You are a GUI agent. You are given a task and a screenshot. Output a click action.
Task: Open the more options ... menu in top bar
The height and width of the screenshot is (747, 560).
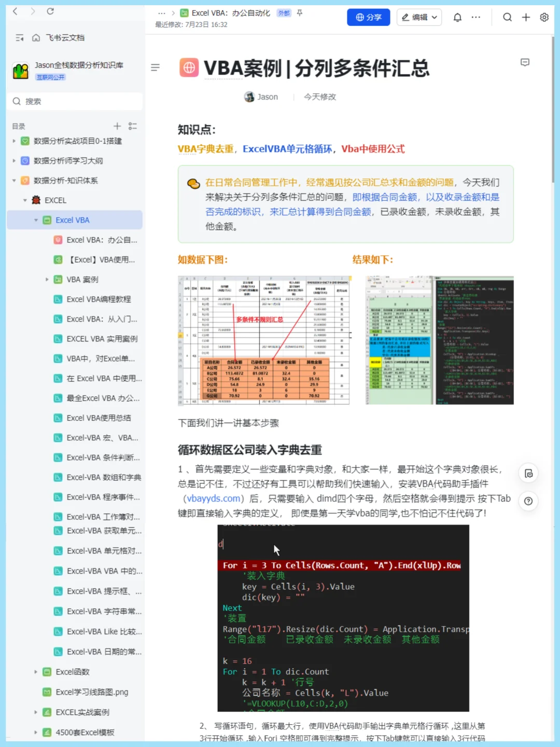(x=475, y=17)
